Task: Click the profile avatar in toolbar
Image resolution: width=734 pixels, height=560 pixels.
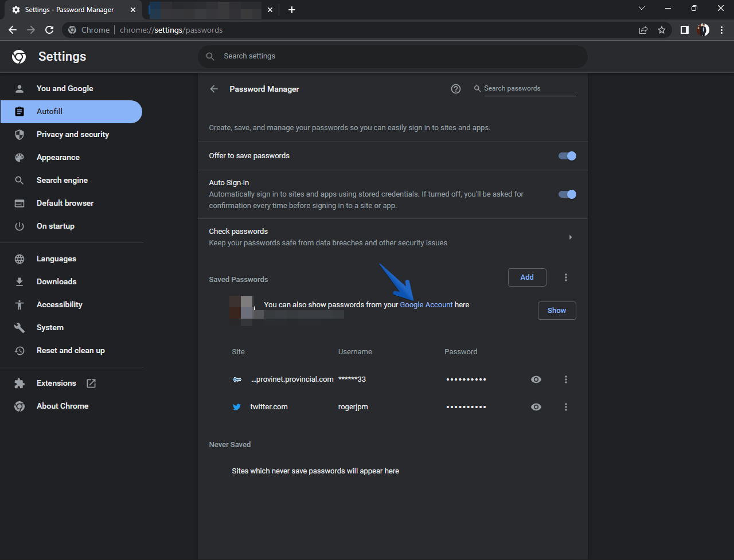Action: tap(703, 30)
